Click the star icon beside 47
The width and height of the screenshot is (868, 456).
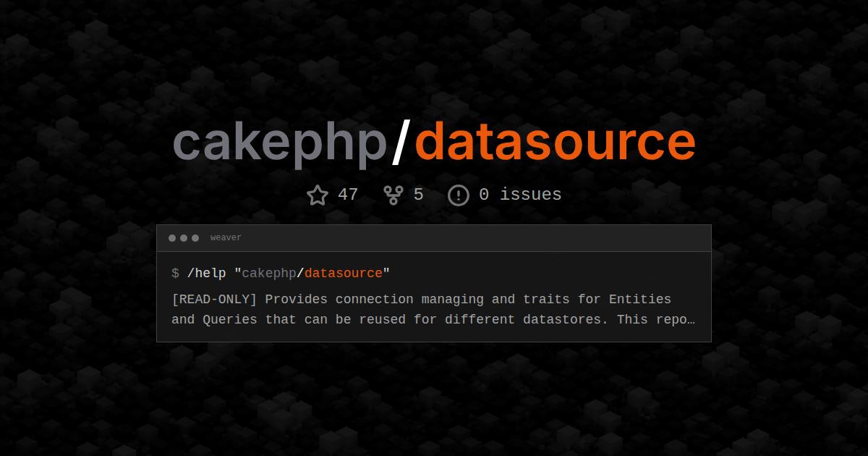[318, 195]
